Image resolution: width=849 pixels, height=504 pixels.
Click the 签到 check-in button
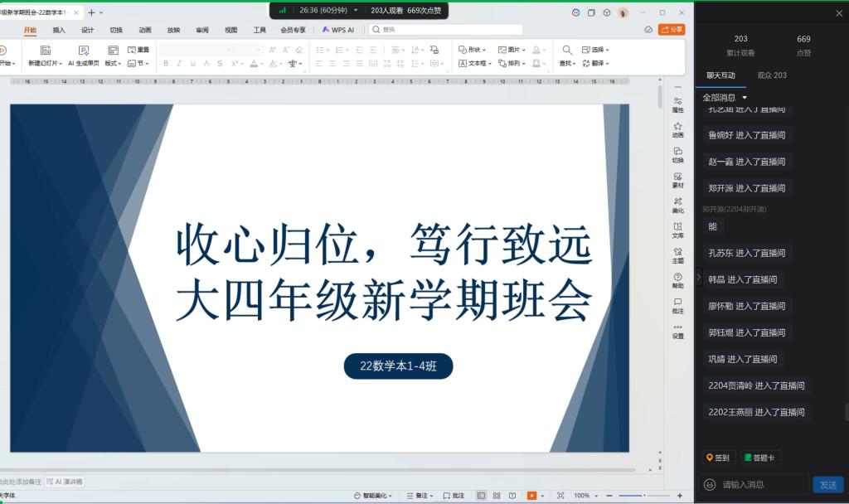coord(718,458)
